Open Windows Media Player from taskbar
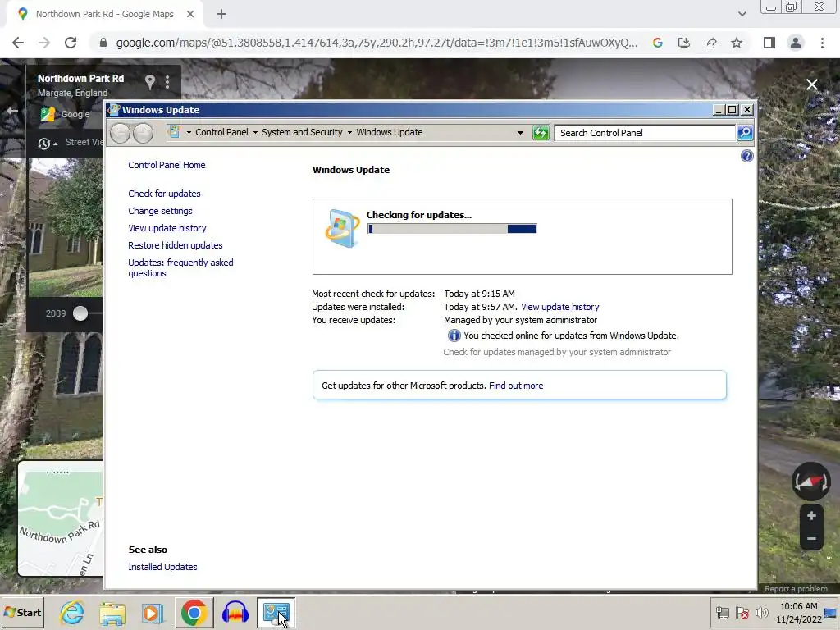 (x=153, y=613)
